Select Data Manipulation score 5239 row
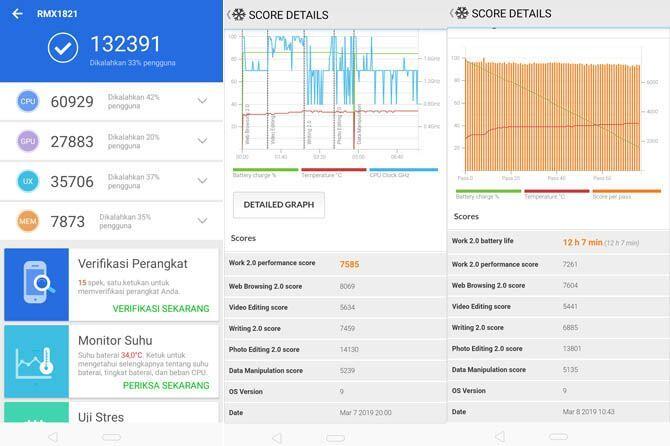Viewport: 670px width, 446px height. click(x=335, y=371)
